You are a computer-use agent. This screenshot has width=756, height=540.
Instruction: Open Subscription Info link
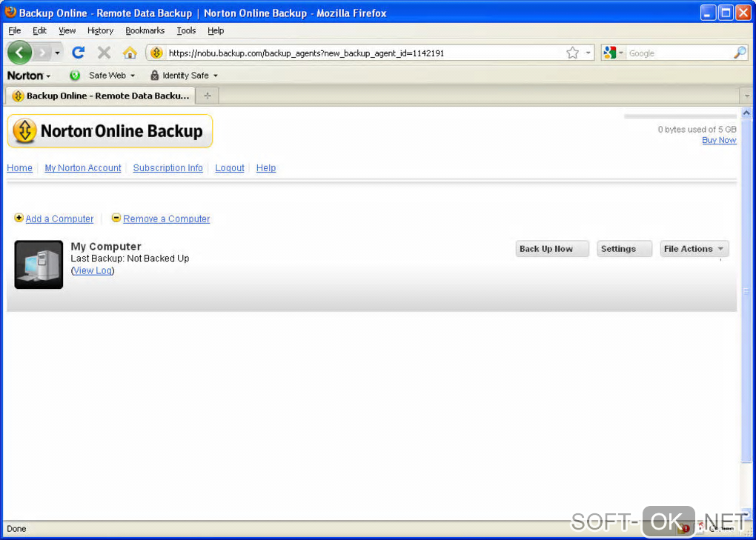(x=168, y=167)
